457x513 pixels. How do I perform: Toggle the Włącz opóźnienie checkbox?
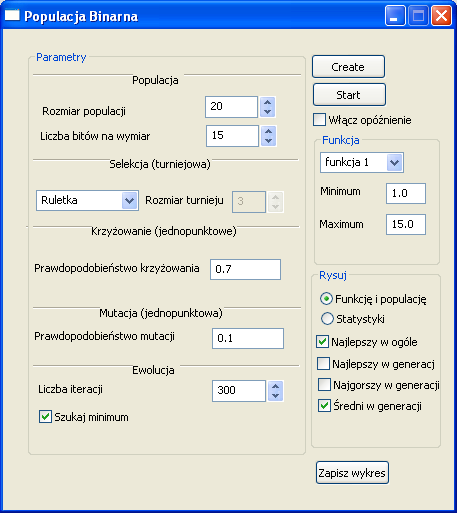point(319,120)
